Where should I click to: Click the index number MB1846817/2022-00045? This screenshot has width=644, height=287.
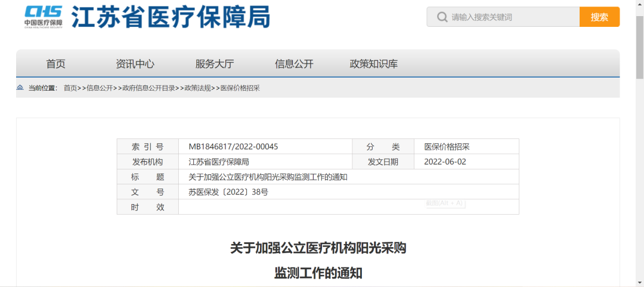tap(233, 147)
